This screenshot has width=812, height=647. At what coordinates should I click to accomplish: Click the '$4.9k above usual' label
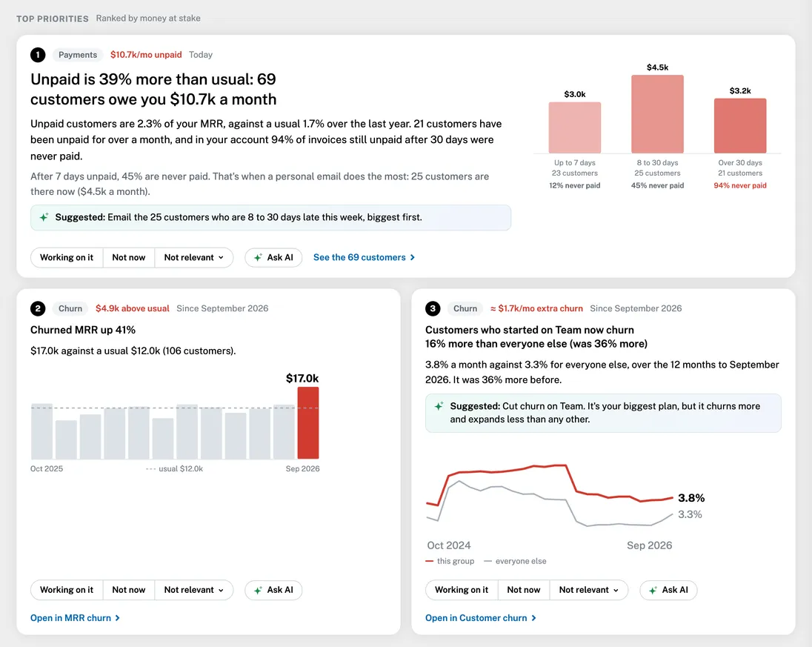(133, 309)
